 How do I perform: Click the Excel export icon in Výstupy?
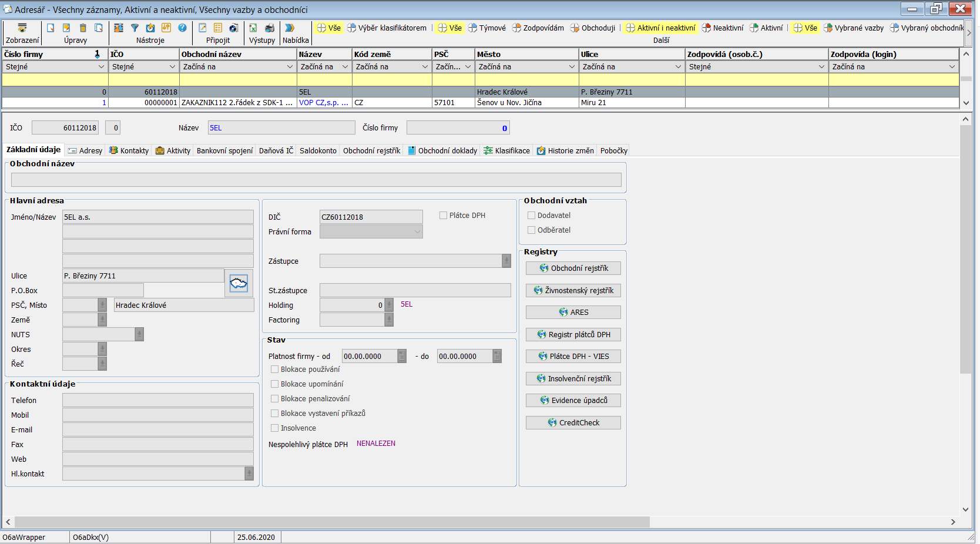pos(253,28)
